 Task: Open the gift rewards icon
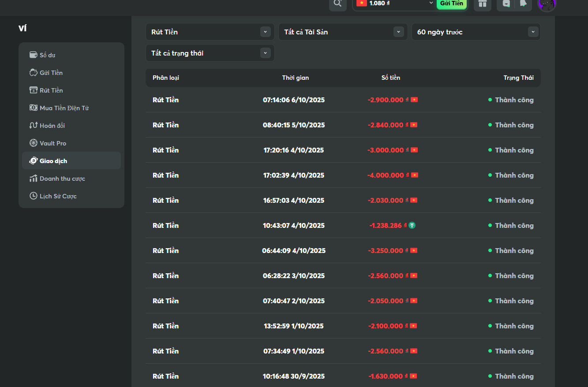coord(483,4)
